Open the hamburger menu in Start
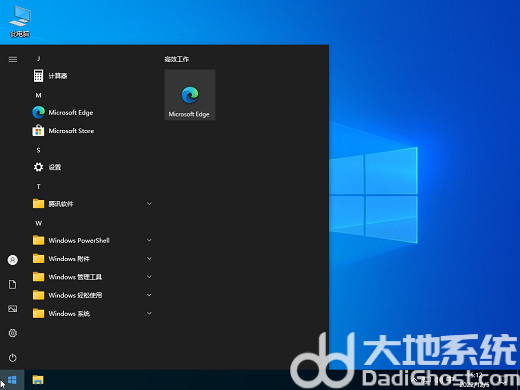The height and width of the screenshot is (390, 520). click(x=13, y=59)
